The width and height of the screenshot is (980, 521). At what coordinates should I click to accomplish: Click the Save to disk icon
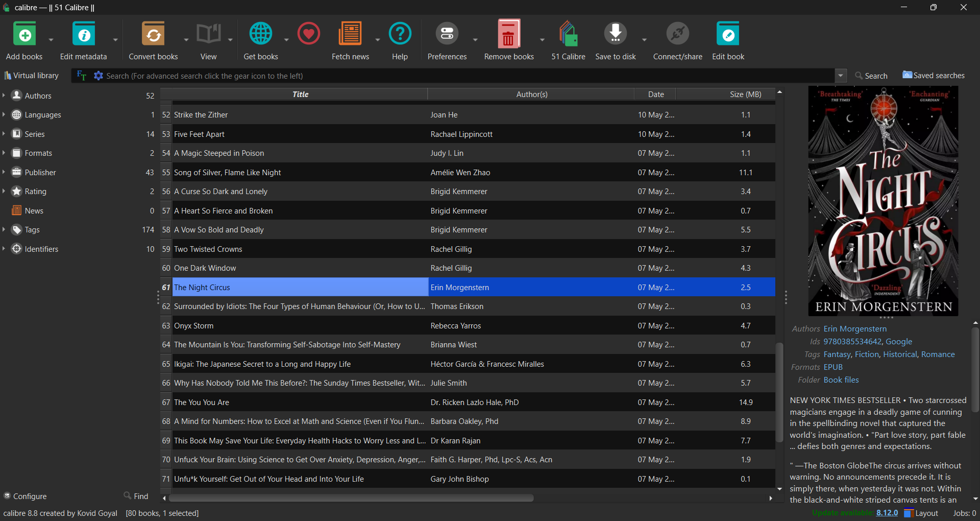click(615, 35)
